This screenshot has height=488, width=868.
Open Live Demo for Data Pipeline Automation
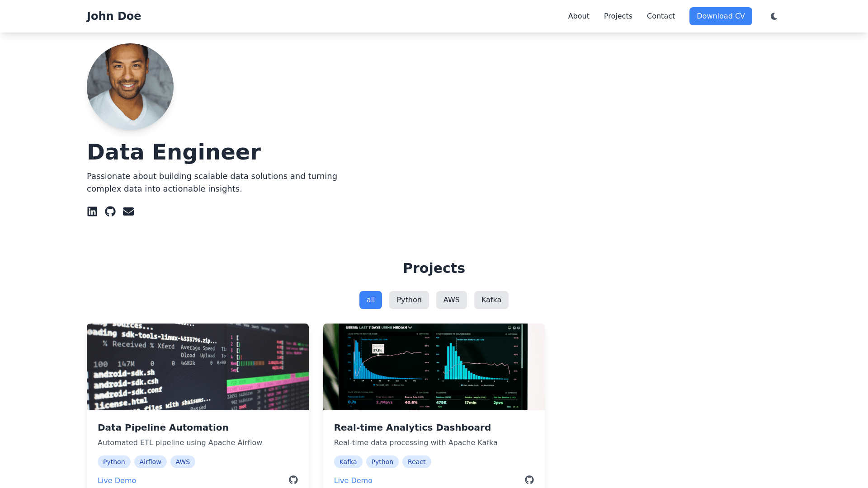tap(117, 480)
